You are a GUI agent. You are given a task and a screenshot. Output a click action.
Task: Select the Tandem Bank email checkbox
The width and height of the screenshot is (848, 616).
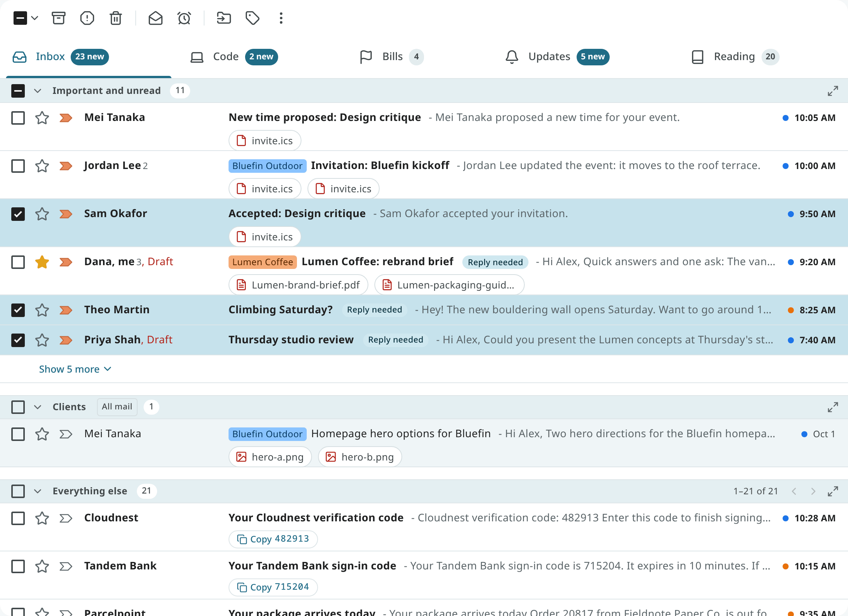pyautogui.click(x=18, y=566)
